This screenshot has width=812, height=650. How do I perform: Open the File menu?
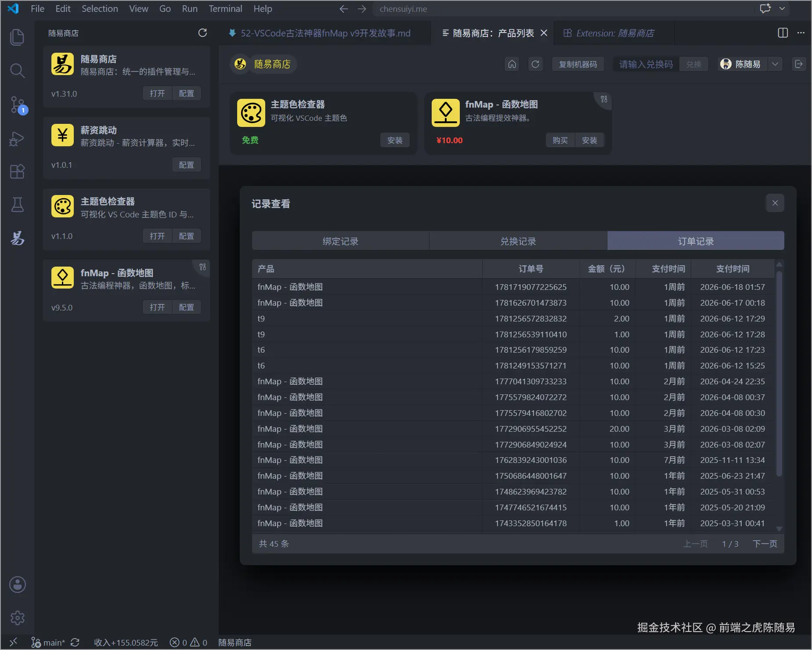coord(37,9)
